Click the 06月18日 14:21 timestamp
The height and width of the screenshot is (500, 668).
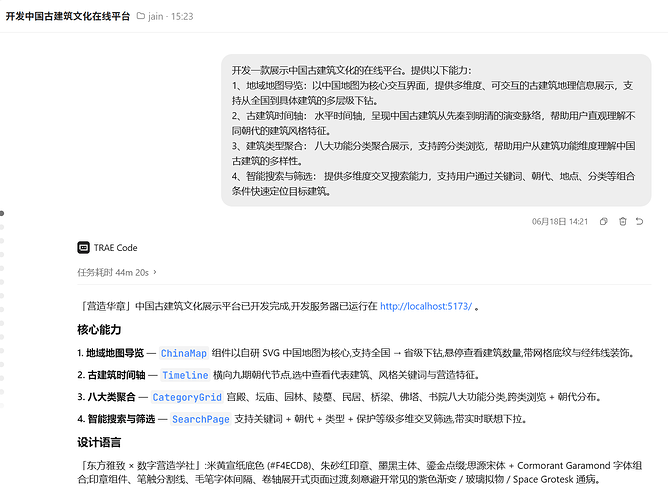coord(560,221)
